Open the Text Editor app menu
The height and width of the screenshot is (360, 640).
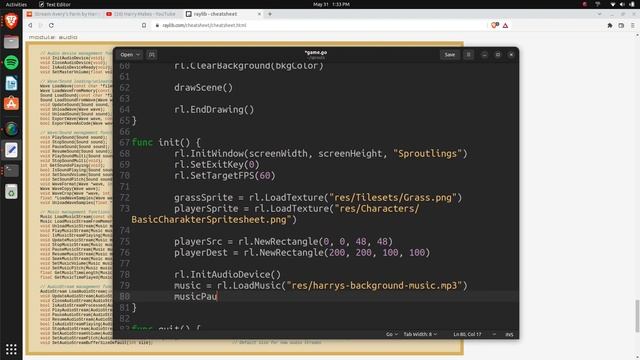tap(55, 4)
